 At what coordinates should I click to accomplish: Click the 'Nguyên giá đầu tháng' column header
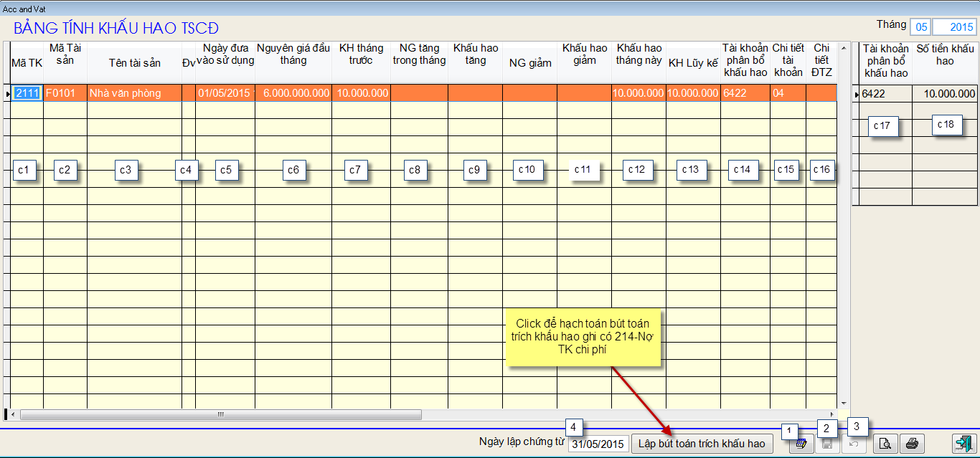coord(293,54)
